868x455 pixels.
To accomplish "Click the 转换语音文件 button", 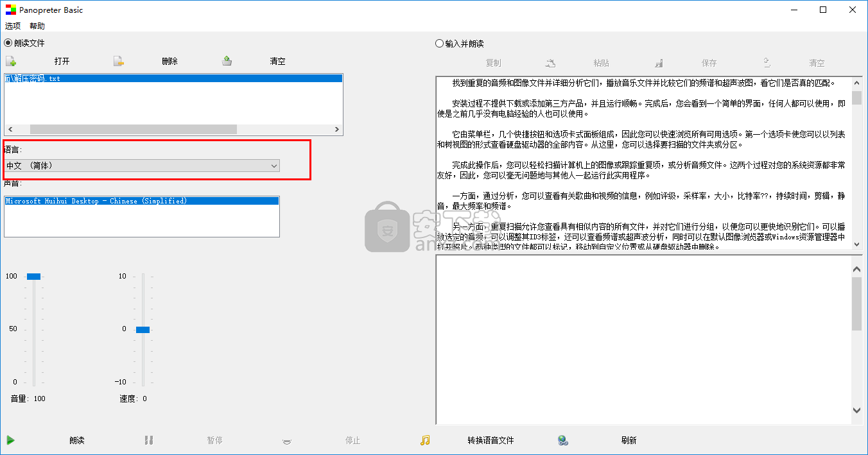I will coord(491,440).
